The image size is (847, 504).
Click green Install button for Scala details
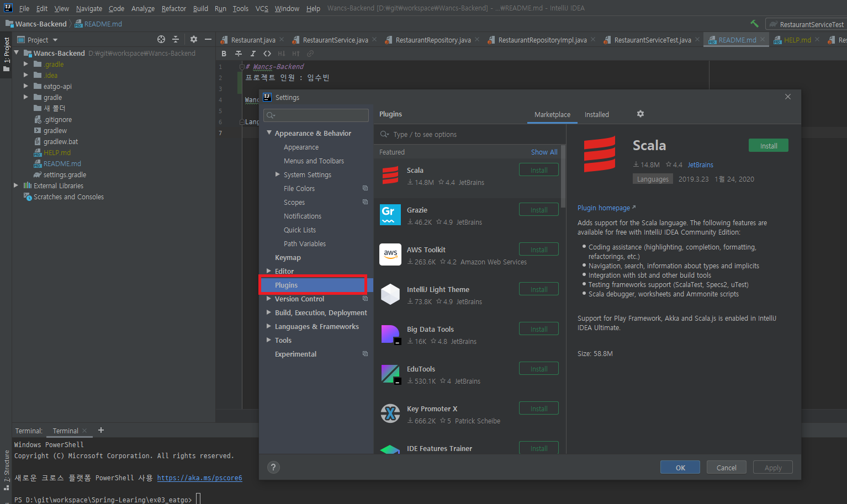pos(769,145)
